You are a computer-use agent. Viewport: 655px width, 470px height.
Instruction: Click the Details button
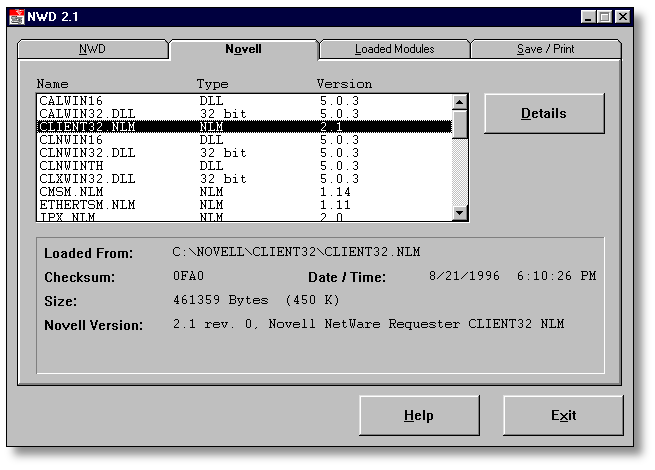pos(544,114)
